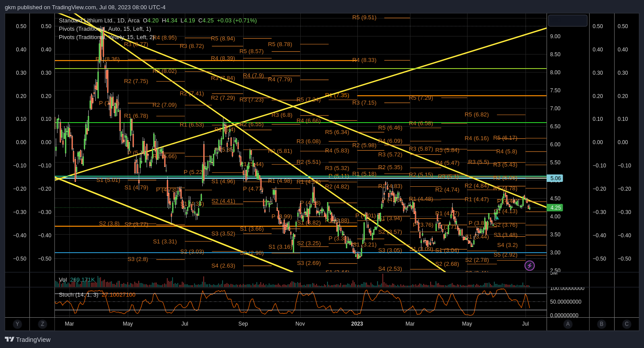
Task: Select Pivots (Traditional, Yearly, 15, Left, 2) legend
Action: (107, 37)
